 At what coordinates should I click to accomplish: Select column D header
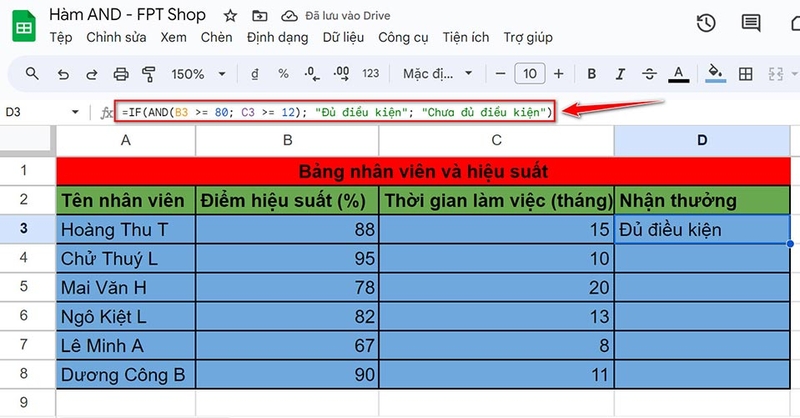point(702,140)
